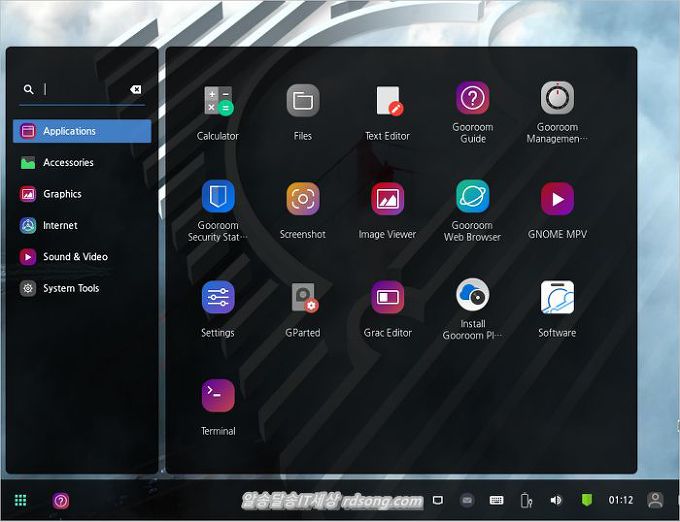Launch the Files manager
680x522 pixels.
[x=303, y=102]
